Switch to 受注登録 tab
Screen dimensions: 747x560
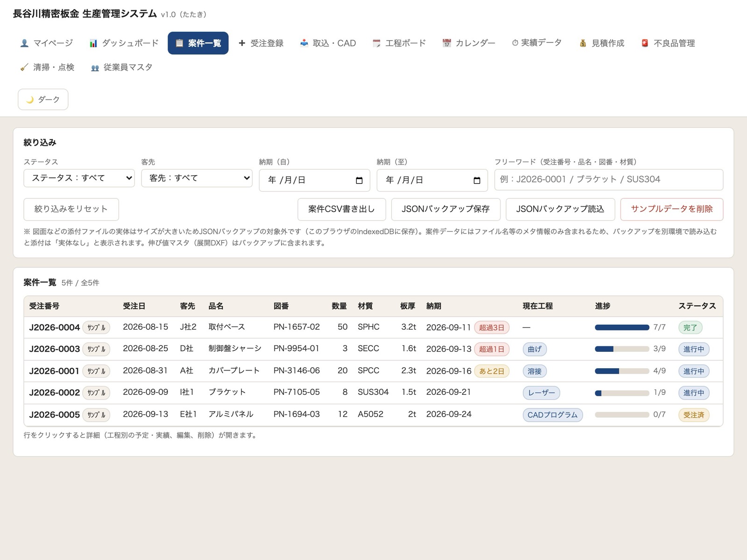[x=261, y=43]
